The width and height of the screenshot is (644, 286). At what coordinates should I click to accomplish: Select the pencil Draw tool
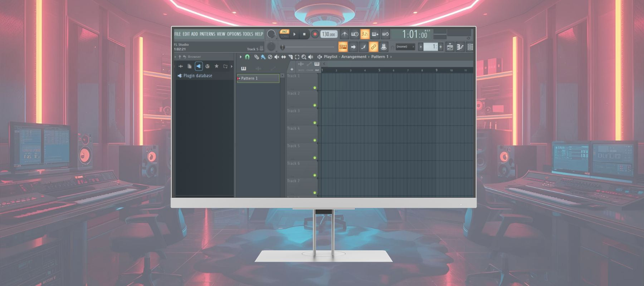click(x=256, y=57)
